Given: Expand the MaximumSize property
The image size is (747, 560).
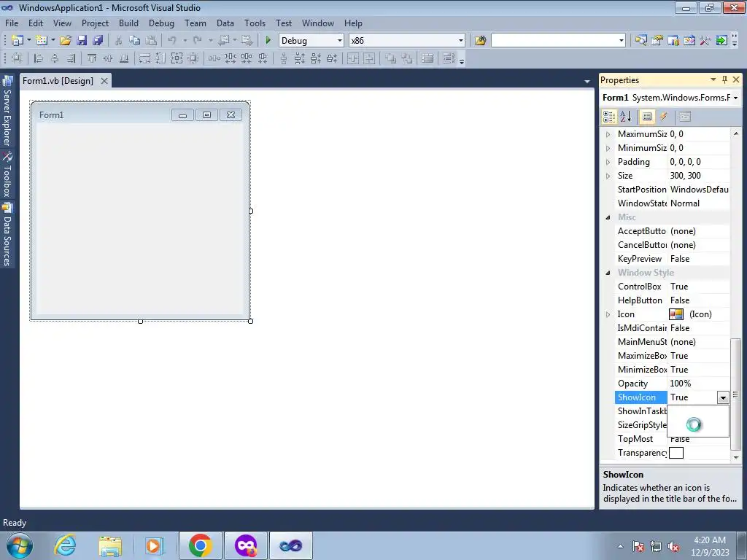Looking at the screenshot, I should point(608,134).
